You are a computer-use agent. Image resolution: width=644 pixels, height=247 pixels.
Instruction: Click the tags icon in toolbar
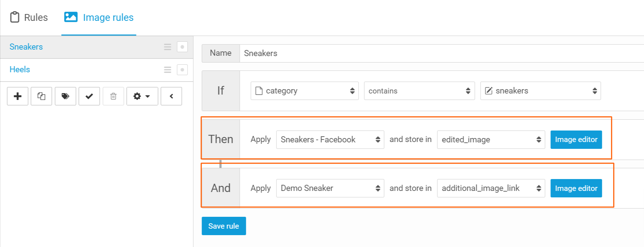pyautogui.click(x=65, y=96)
